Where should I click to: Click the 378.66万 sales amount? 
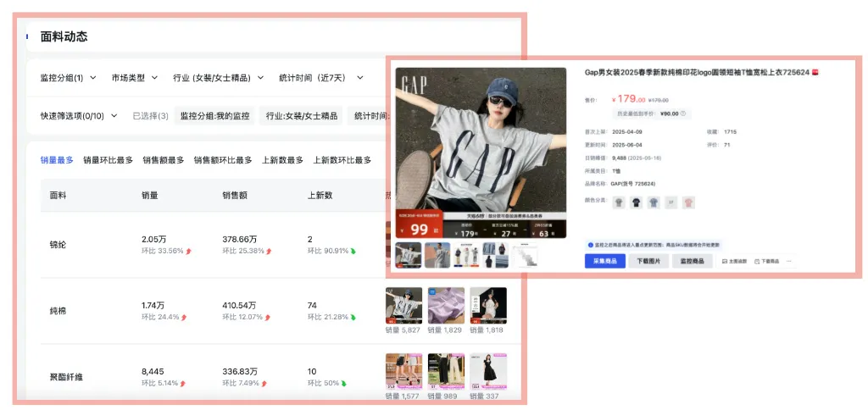pos(239,239)
